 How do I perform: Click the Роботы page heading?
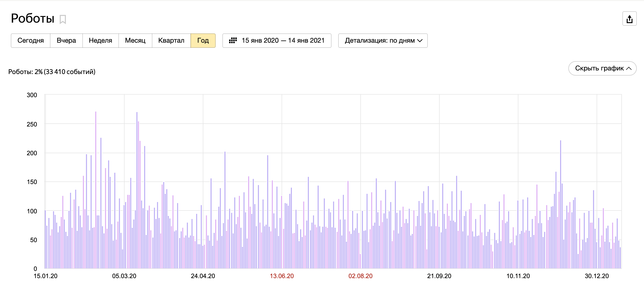pyautogui.click(x=33, y=19)
